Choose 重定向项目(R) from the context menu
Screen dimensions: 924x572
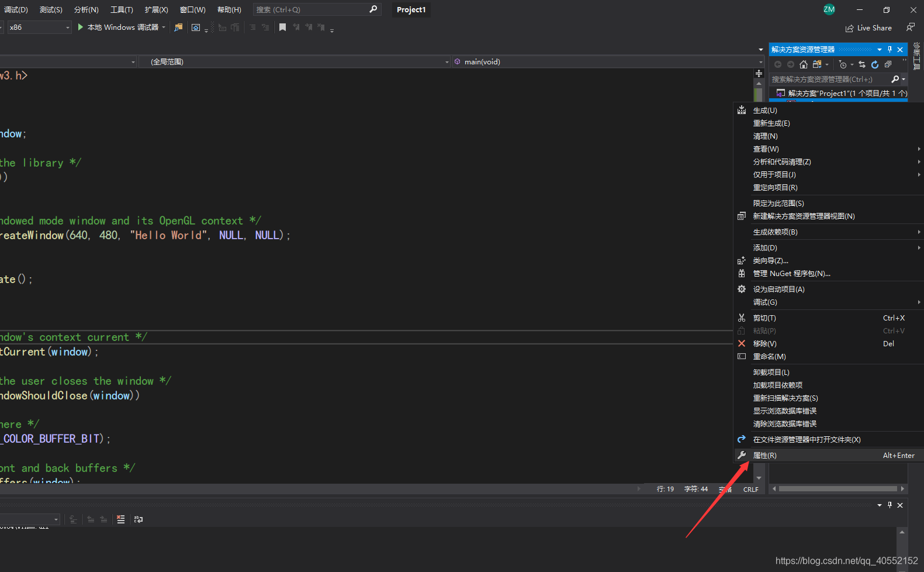coord(828,188)
